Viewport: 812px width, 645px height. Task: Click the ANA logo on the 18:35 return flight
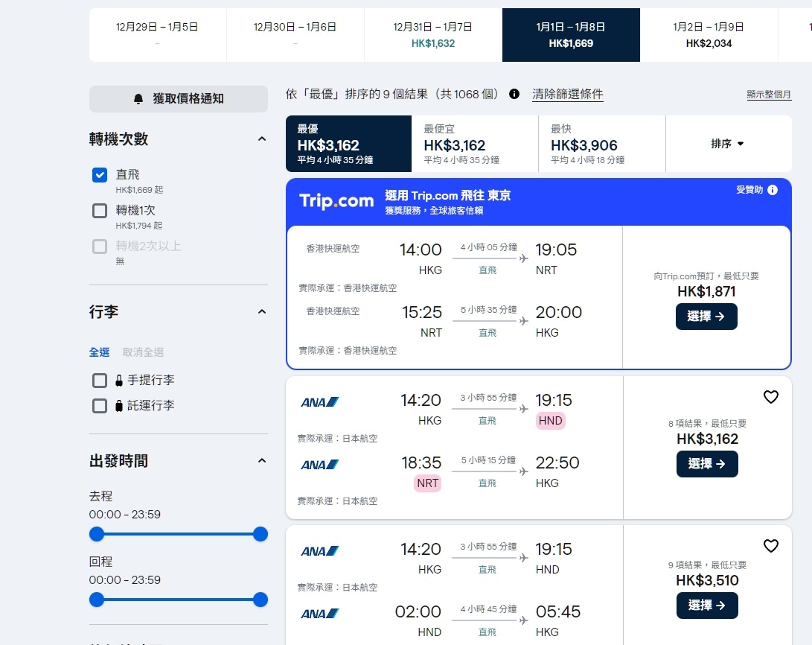(x=320, y=465)
